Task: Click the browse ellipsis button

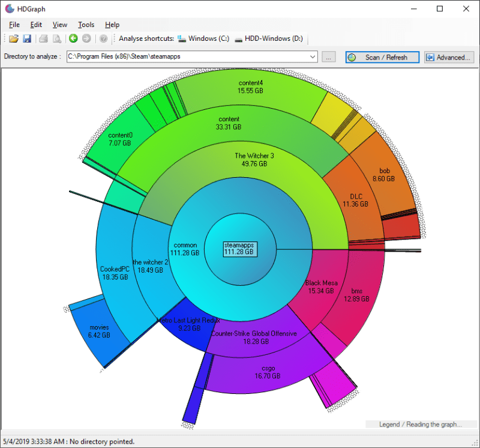Action: 329,56
